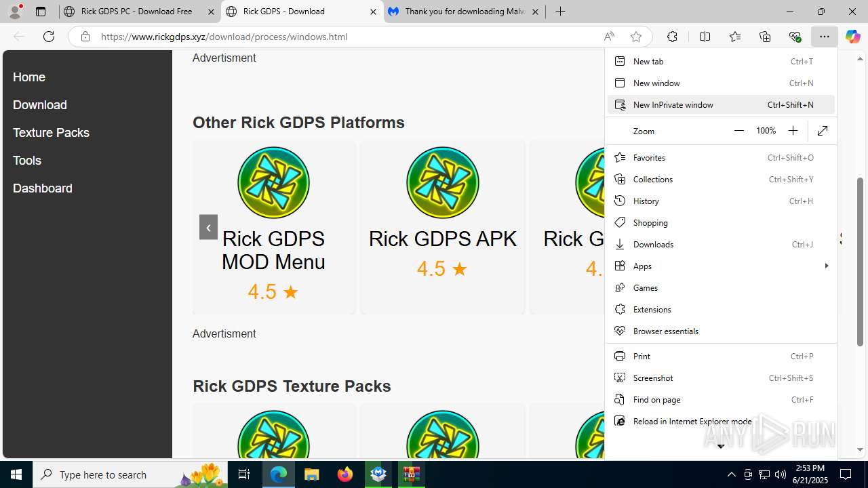This screenshot has height=488, width=868.
Task: Open Favorites toolbar icon
Action: coord(735,37)
